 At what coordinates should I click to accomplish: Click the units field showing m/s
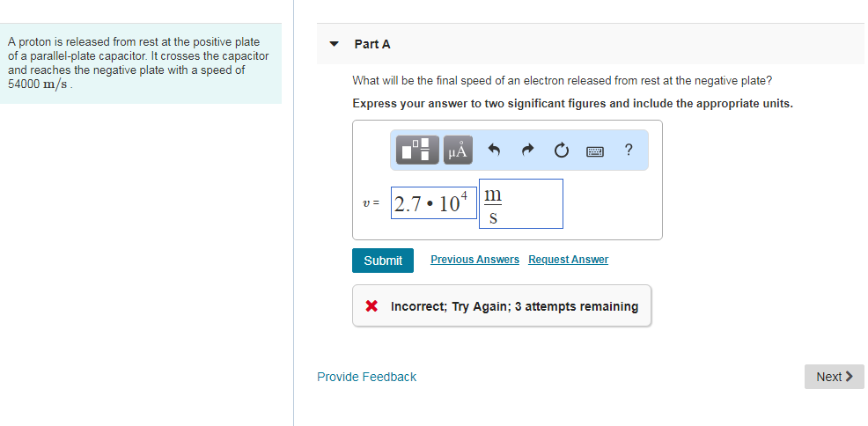[x=519, y=204]
